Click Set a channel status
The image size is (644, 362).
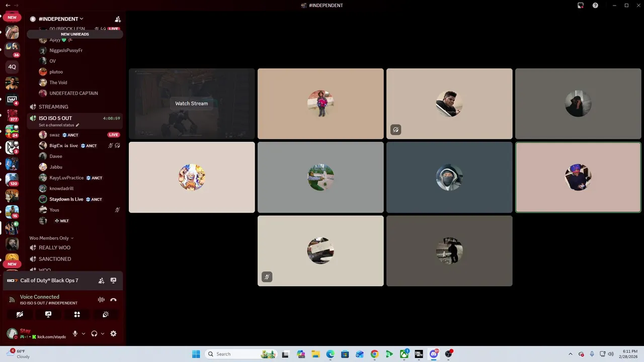coord(59,125)
